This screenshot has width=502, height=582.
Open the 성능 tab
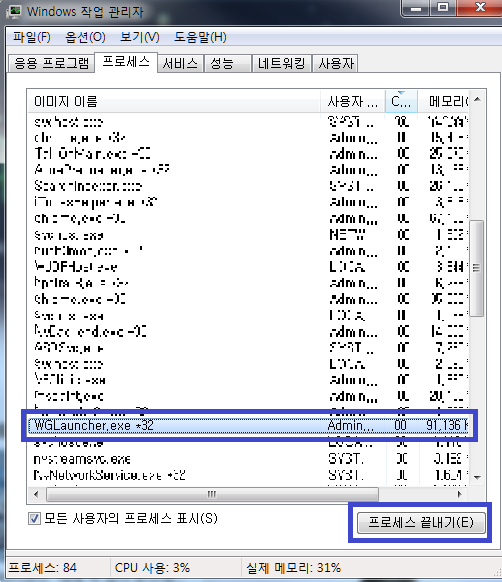pyautogui.click(x=227, y=63)
